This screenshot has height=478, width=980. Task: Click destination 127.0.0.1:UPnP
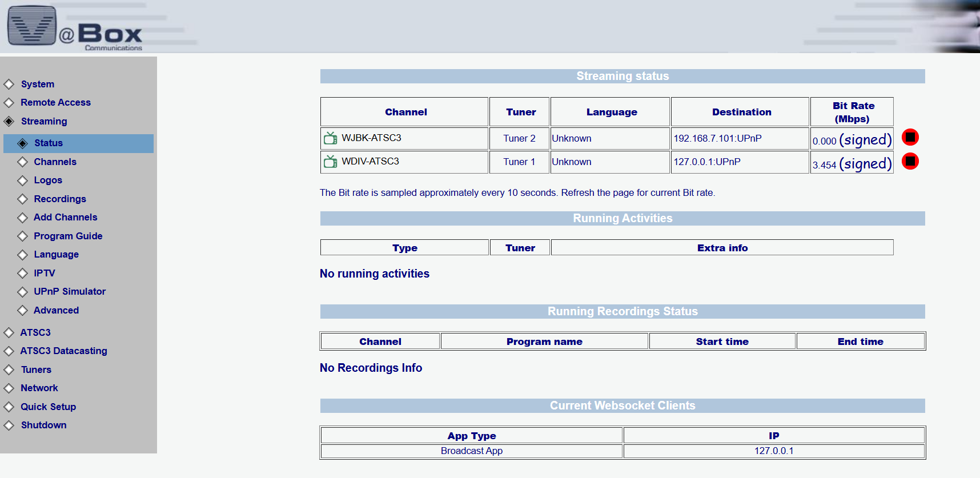707,162
